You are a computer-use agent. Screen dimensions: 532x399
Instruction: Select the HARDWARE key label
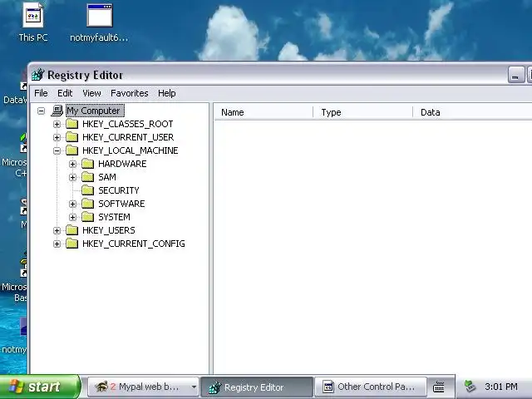(122, 164)
